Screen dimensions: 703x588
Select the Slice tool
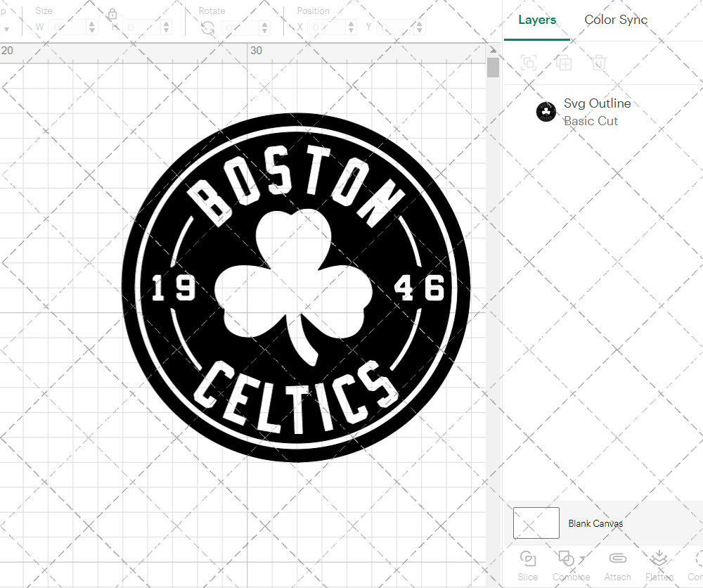(x=528, y=563)
